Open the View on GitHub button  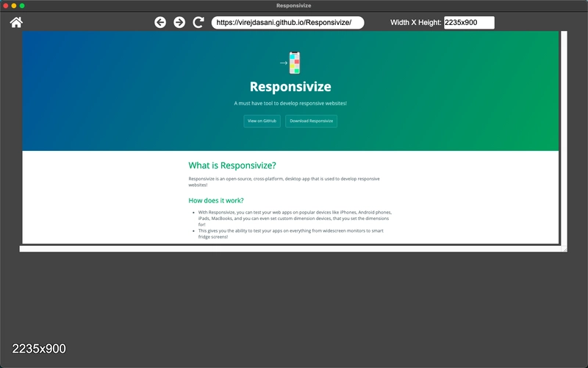pos(262,121)
